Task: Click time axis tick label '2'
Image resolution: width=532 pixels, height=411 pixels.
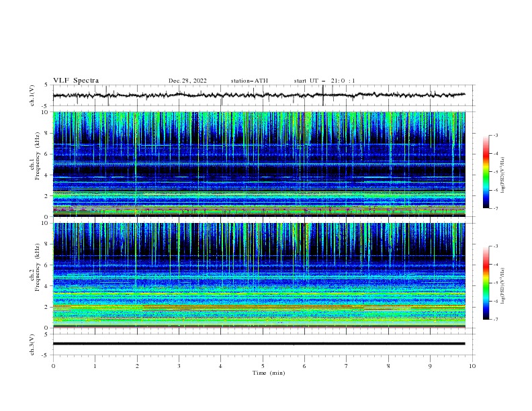Action: [x=137, y=366]
